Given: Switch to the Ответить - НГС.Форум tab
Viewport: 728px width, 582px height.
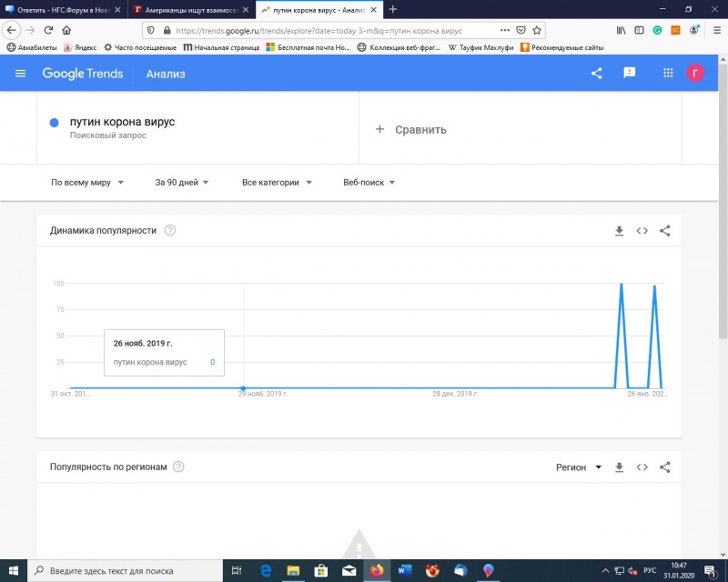Looking at the screenshot, I should 63,9.
